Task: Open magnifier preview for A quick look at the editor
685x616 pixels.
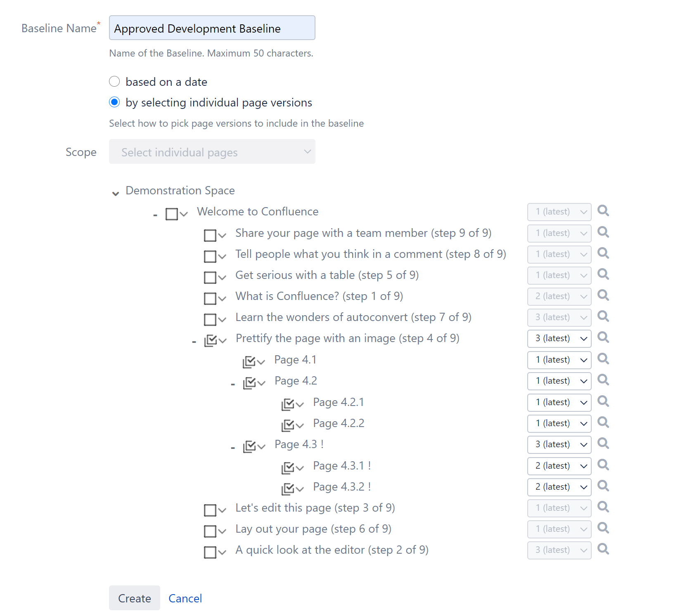Action: click(603, 550)
